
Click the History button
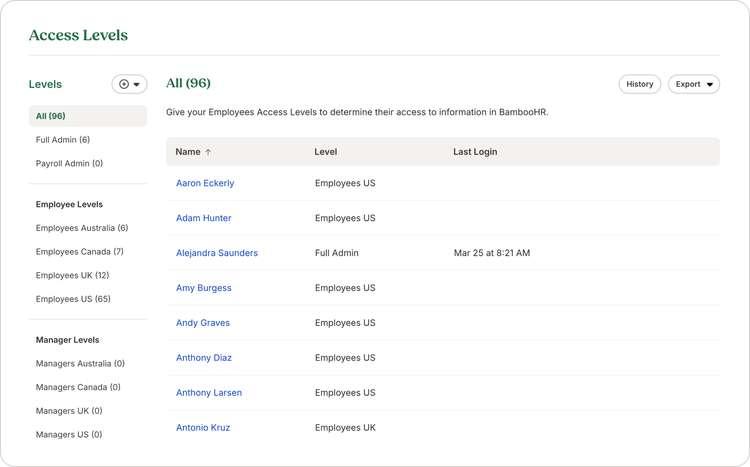[x=640, y=84]
